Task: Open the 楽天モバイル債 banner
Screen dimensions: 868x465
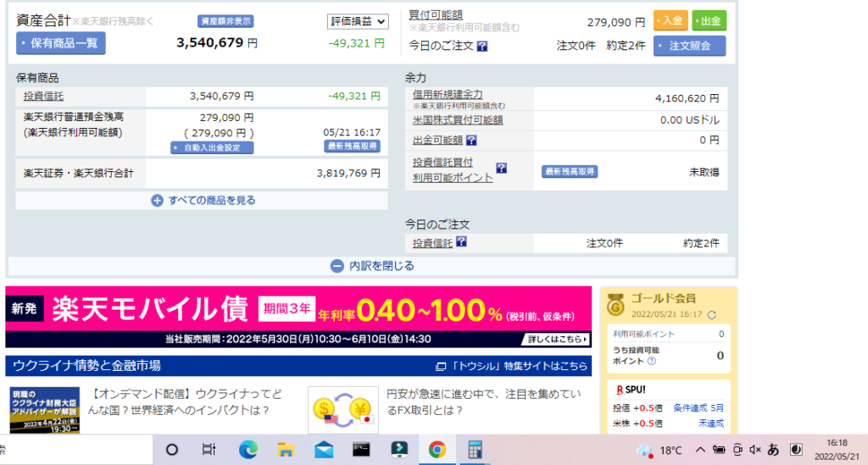Action: point(298,316)
